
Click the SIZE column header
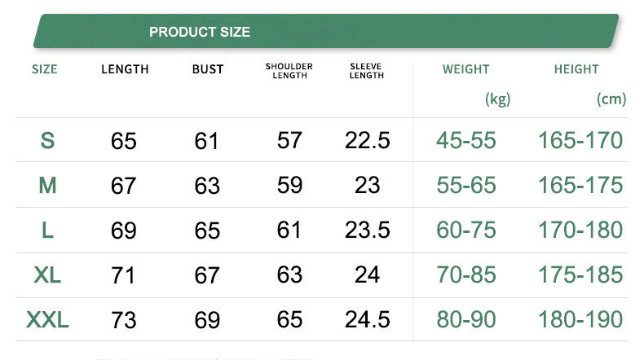[45, 69]
